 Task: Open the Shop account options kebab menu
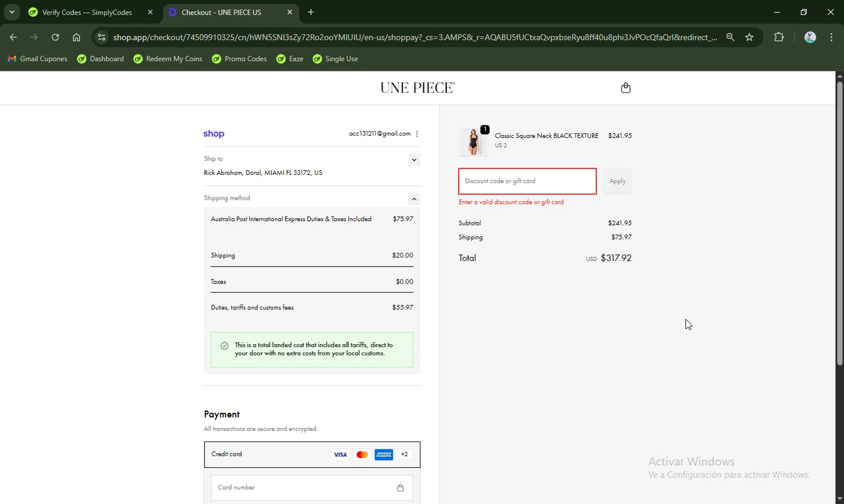point(417,134)
